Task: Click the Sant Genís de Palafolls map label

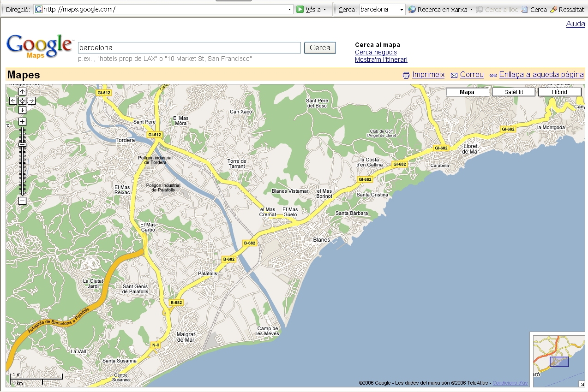Action: (136, 289)
